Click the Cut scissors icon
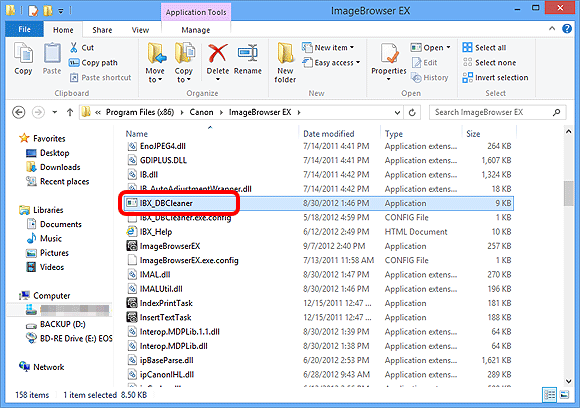Viewport: 580px width, 408px height. tap(74, 47)
